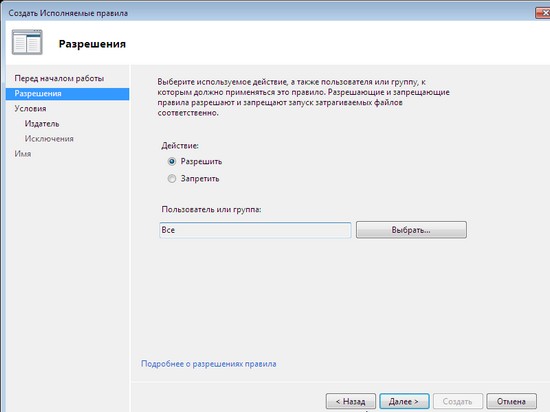The image size is (550, 412).
Task: Click the disabled Создать button
Action: click(458, 401)
